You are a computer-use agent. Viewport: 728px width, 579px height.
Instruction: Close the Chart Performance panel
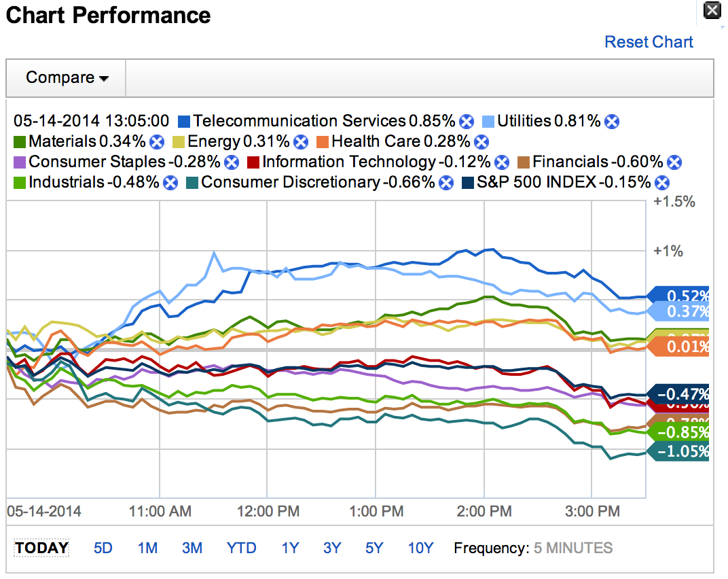coord(711,10)
